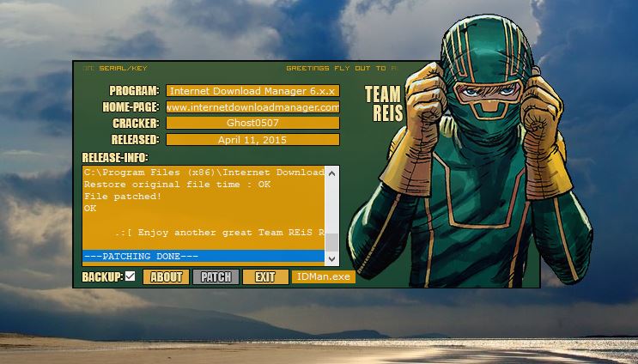The height and width of the screenshot is (364, 638).
Task: Select the 'Enjoy another great Team REiS' line
Action: 203,233
